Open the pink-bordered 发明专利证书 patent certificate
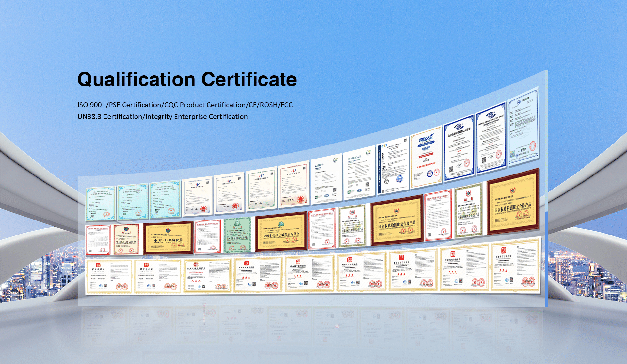627x364 pixels. [293, 187]
